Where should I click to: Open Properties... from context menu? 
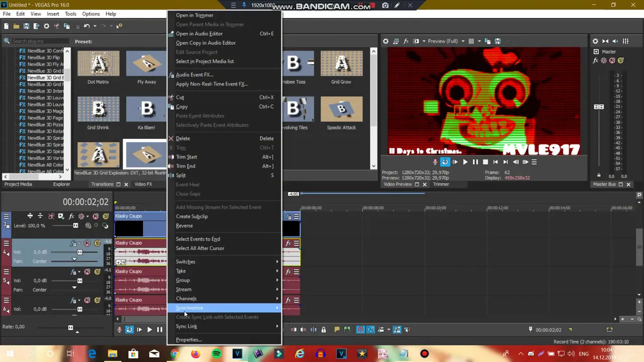[224, 340]
